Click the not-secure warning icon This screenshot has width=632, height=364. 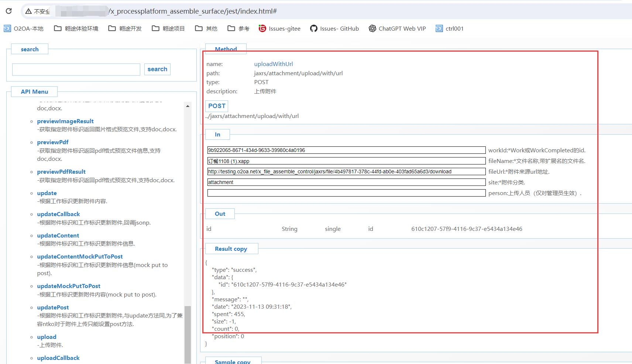28,11
